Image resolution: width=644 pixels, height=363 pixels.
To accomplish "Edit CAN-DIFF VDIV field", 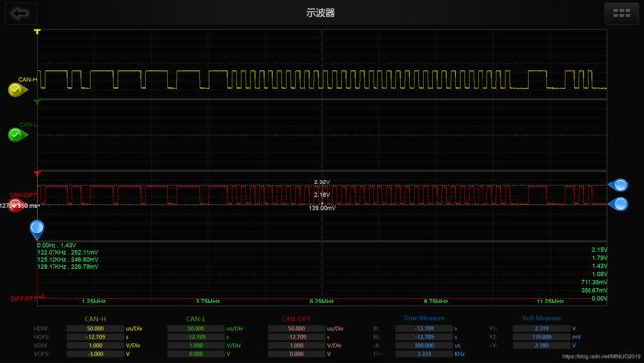I will click(x=296, y=345).
